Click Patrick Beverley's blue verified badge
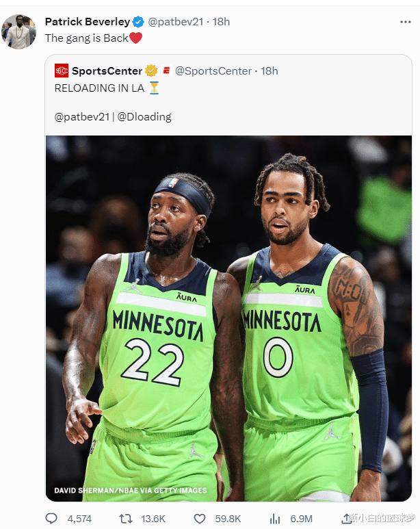 coord(138,22)
